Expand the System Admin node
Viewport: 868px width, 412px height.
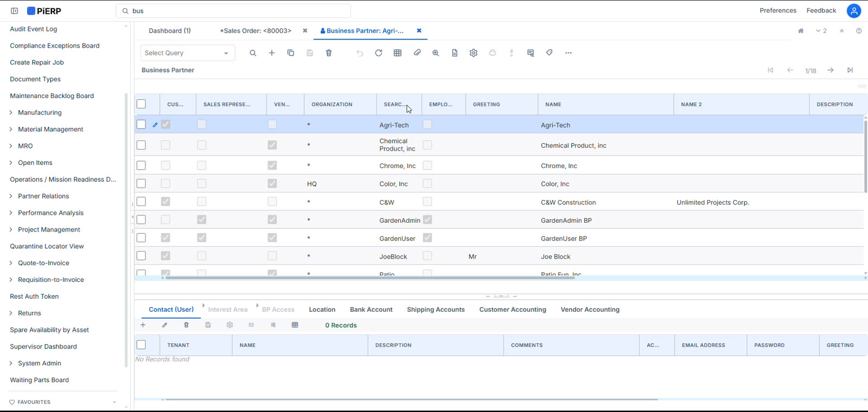(11, 363)
